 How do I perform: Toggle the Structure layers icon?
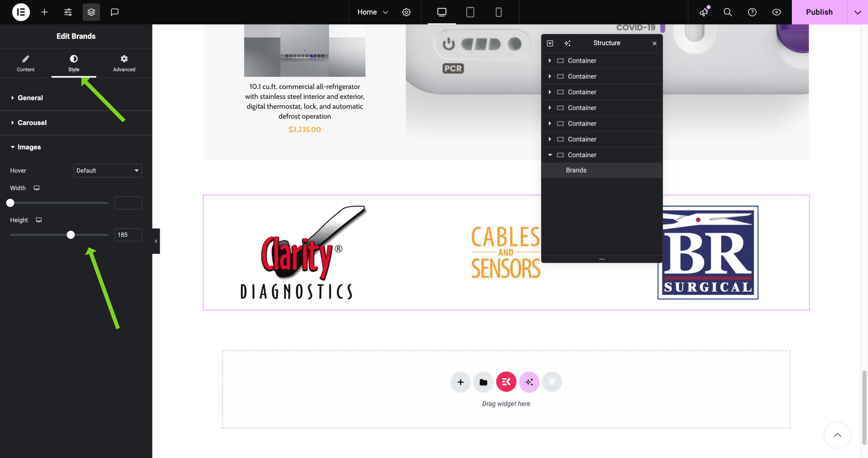(91, 12)
